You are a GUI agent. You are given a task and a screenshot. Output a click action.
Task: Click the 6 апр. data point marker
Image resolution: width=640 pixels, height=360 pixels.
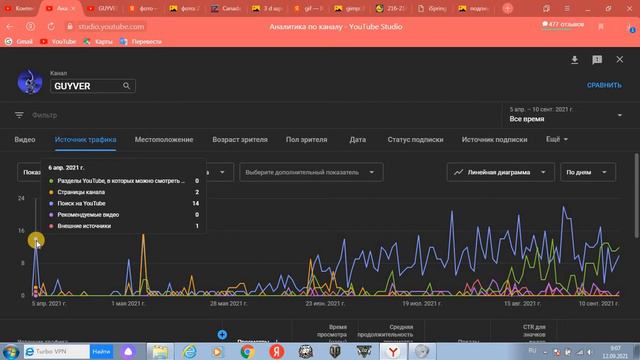click(36, 240)
